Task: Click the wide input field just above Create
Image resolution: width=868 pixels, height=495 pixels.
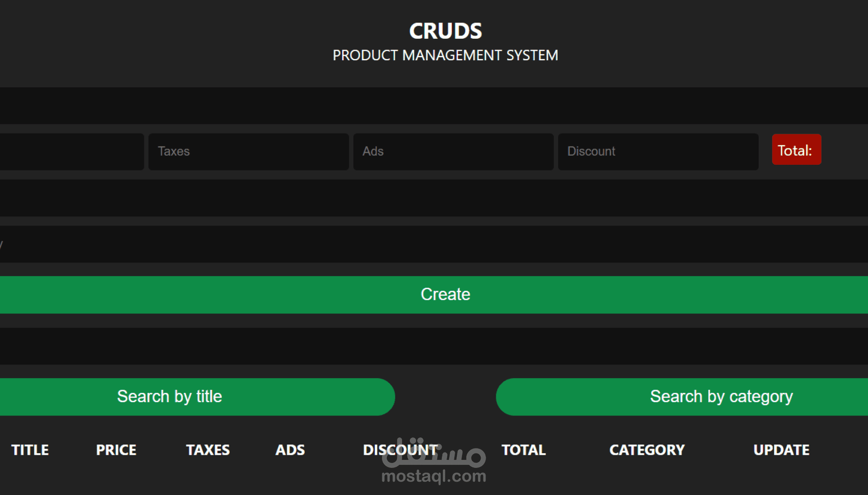Action: 434,244
